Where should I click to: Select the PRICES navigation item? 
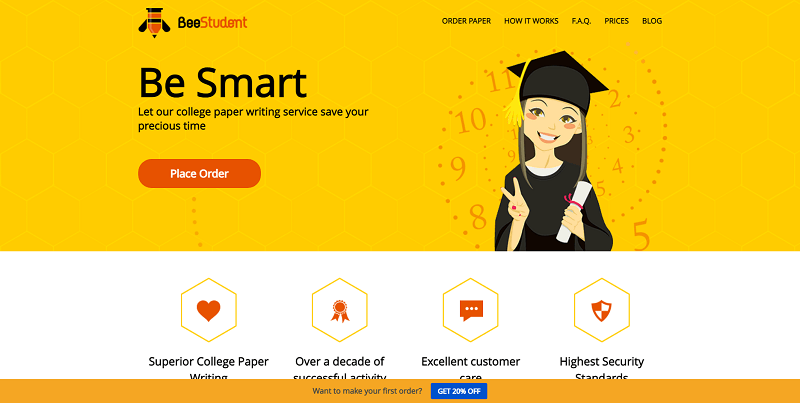(x=616, y=21)
